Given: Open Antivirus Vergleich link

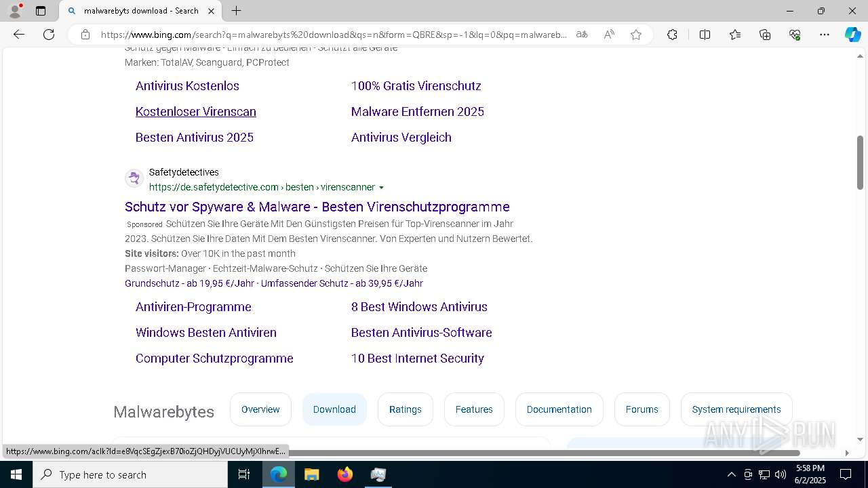Looking at the screenshot, I should click(401, 138).
